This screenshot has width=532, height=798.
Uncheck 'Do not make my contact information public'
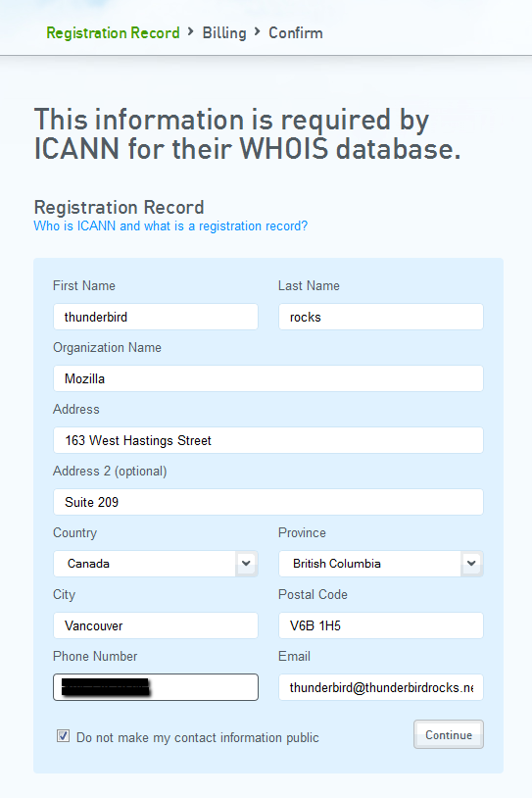coord(63,736)
